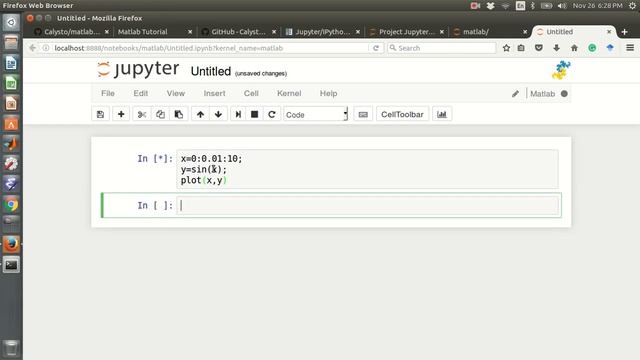The width and height of the screenshot is (640, 360).
Task: Save notebook with the floppy disk icon
Action: 100,114
